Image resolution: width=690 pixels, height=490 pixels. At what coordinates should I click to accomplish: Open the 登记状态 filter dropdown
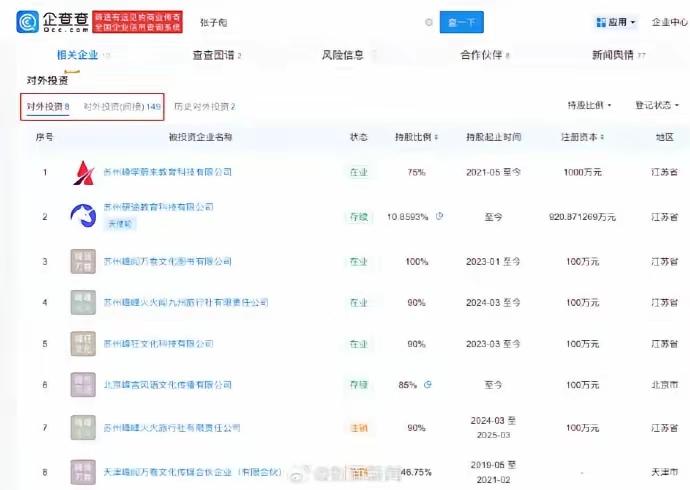click(x=657, y=105)
